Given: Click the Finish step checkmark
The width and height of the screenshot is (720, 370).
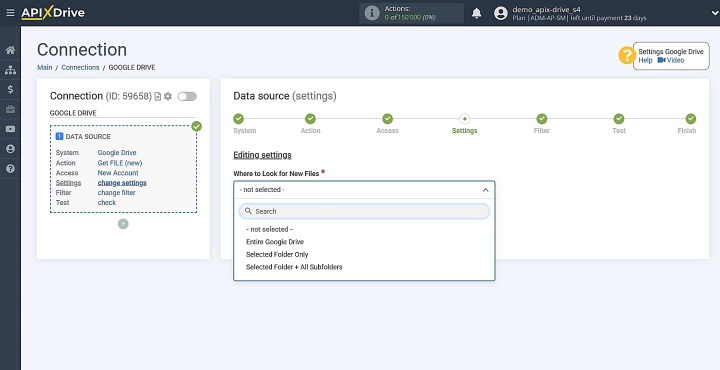Looking at the screenshot, I should tap(691, 119).
